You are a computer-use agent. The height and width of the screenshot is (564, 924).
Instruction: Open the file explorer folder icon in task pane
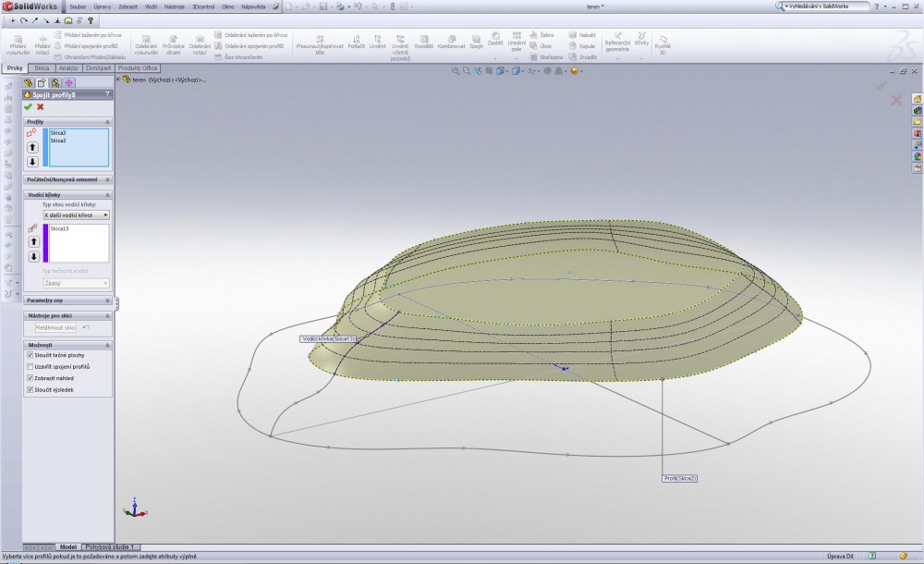click(x=918, y=121)
